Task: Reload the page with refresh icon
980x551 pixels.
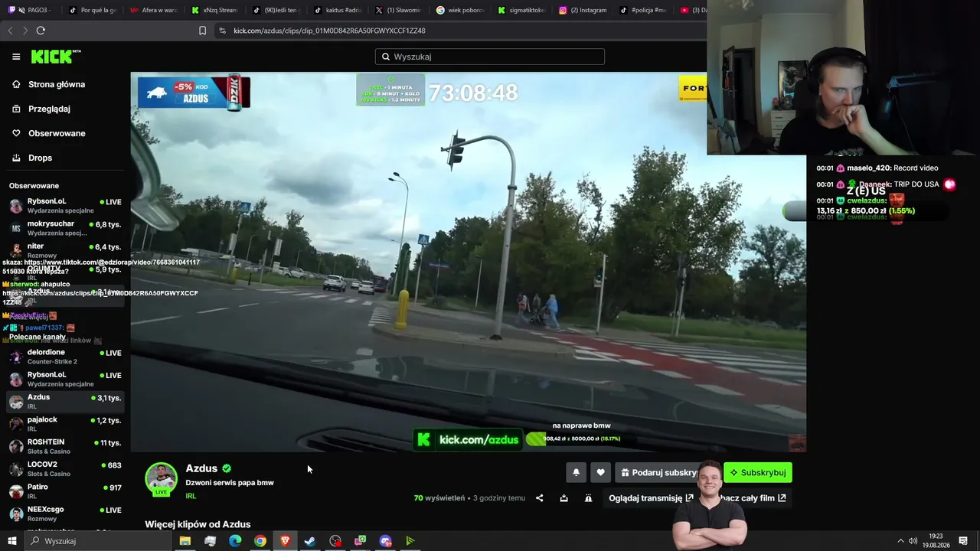Action: pyautogui.click(x=41, y=31)
